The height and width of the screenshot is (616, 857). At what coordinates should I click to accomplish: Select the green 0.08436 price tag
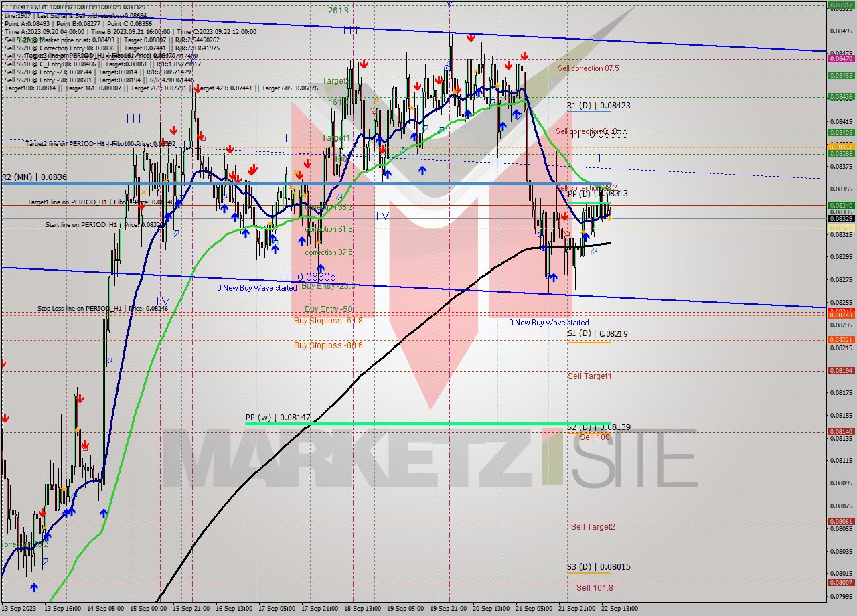pos(841,96)
